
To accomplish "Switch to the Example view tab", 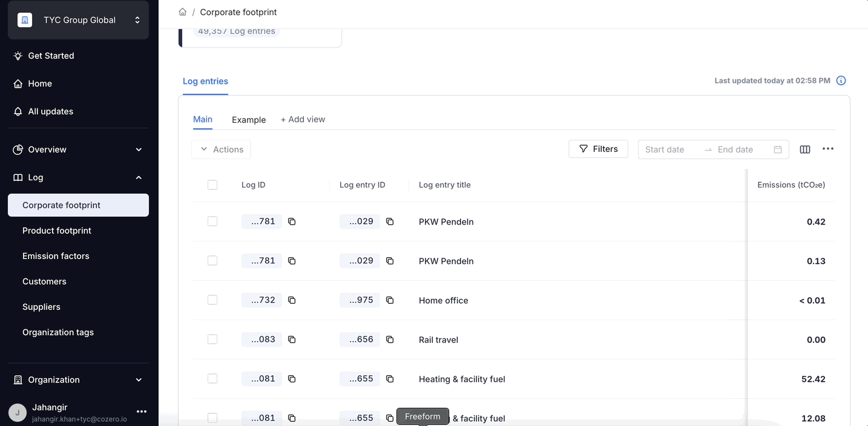I will coord(249,120).
